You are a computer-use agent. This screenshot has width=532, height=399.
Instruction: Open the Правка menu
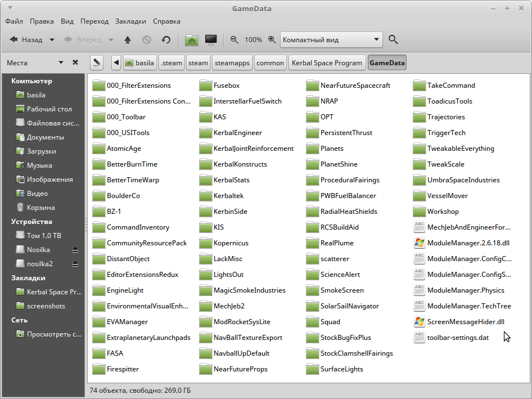[x=42, y=21]
